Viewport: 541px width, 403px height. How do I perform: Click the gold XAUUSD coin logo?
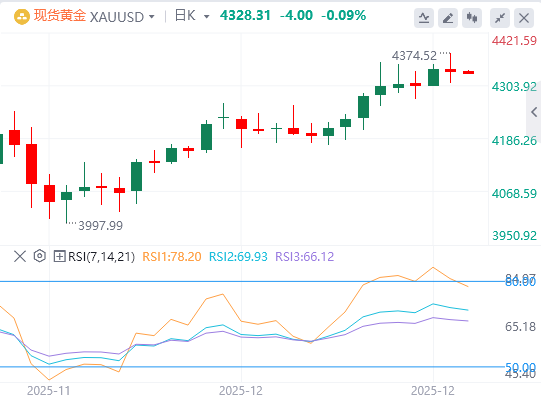tap(22, 16)
